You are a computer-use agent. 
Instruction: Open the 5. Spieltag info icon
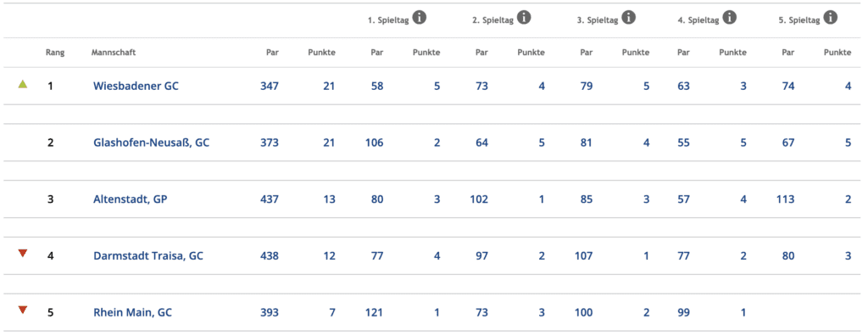830,18
